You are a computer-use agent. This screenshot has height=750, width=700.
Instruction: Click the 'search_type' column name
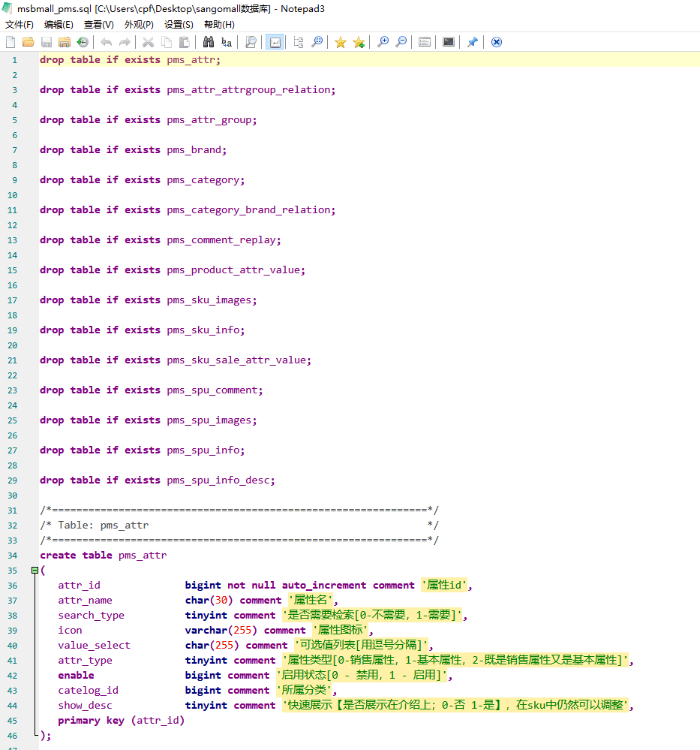pyautogui.click(x=91, y=616)
